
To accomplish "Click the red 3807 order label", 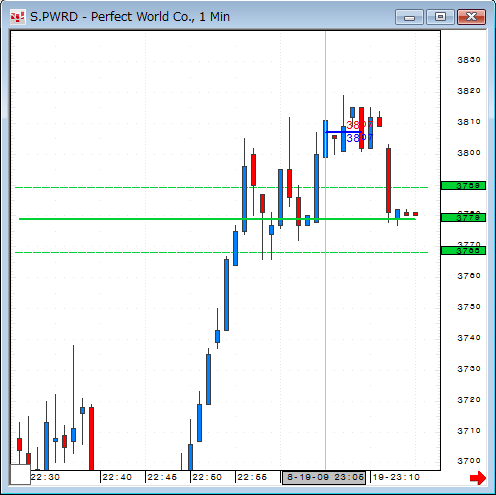I will click(x=360, y=125).
